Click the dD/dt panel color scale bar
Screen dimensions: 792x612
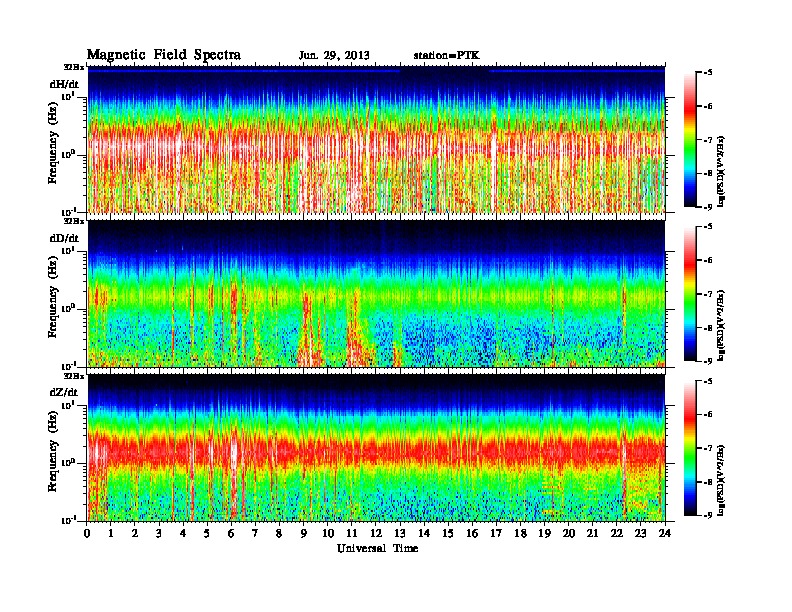coord(689,294)
